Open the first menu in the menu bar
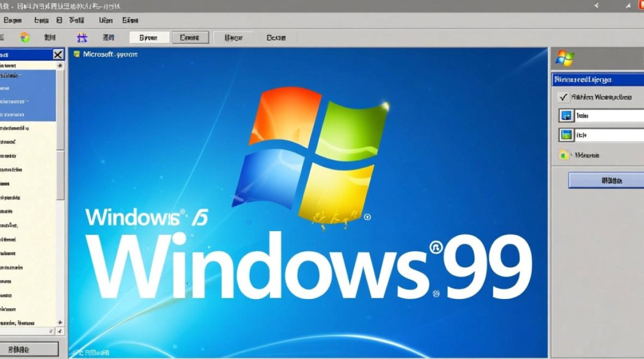 [12, 20]
